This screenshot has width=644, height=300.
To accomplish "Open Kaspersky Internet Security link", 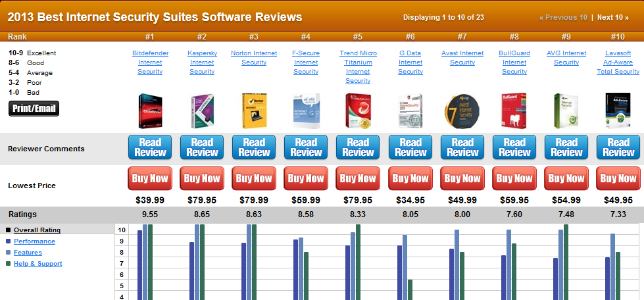I will tap(202, 63).
